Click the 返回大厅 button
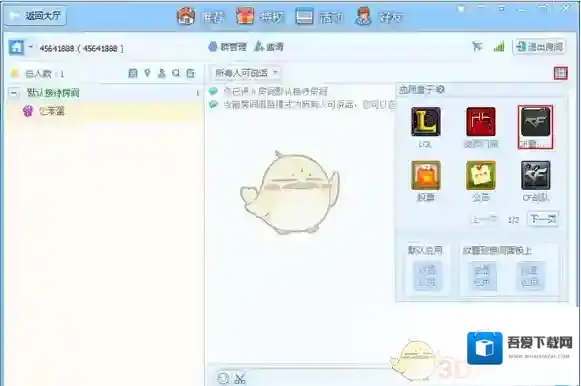 click(x=36, y=16)
